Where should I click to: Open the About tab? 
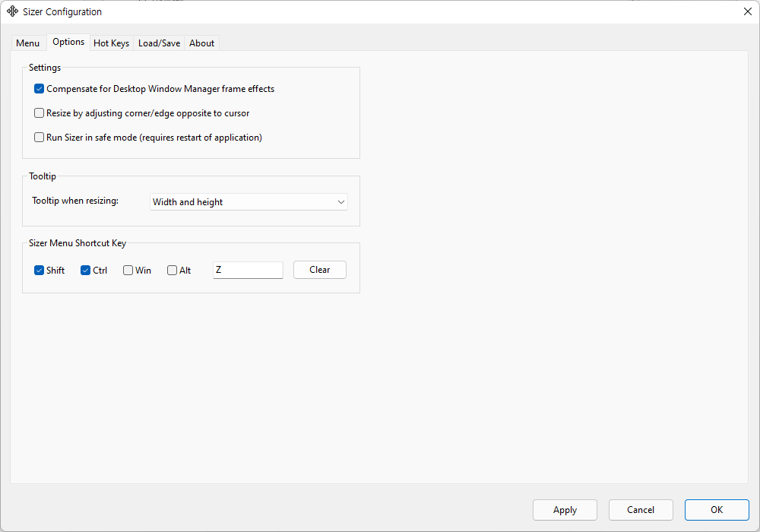point(201,43)
